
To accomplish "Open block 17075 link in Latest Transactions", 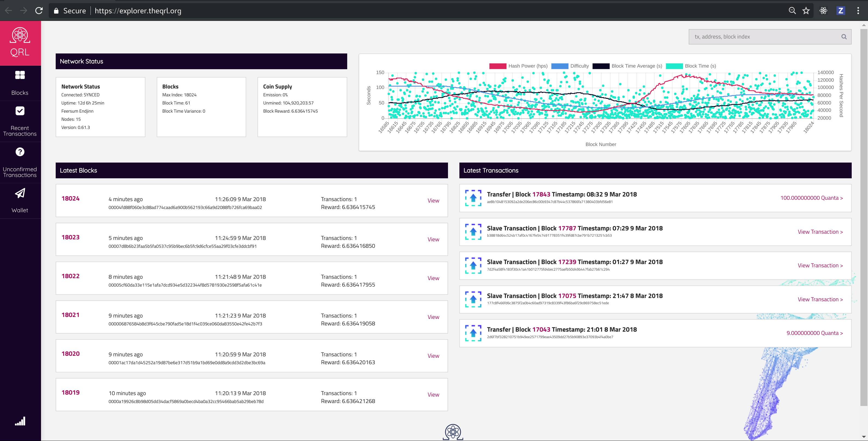I will coord(567,296).
